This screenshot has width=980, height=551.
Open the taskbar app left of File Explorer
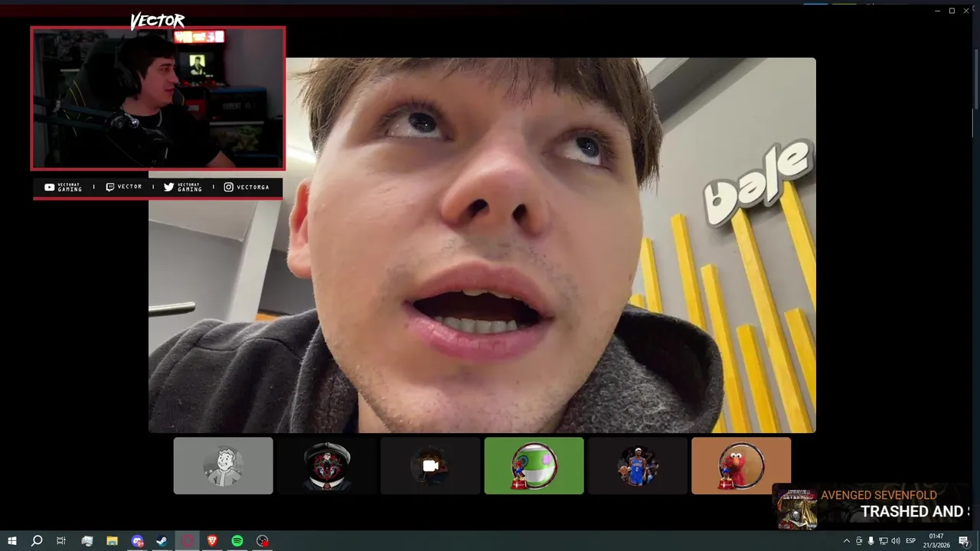[87, 541]
